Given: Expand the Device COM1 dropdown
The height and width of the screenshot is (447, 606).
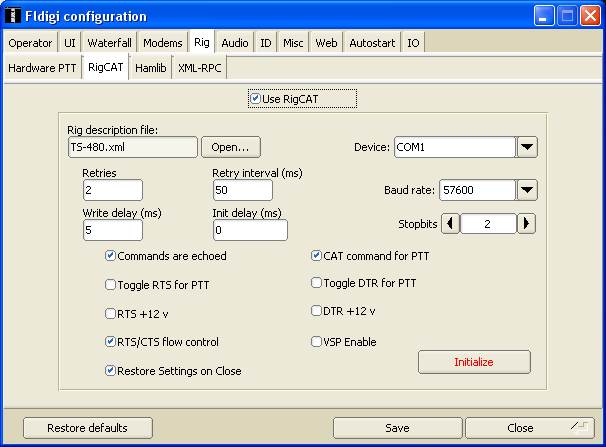Looking at the screenshot, I should (x=527, y=147).
